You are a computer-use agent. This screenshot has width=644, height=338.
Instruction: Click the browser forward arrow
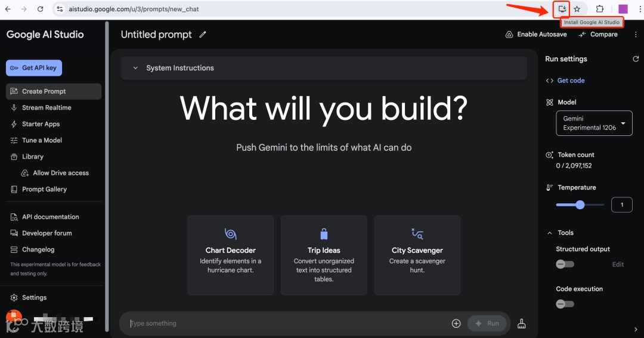[x=24, y=9]
